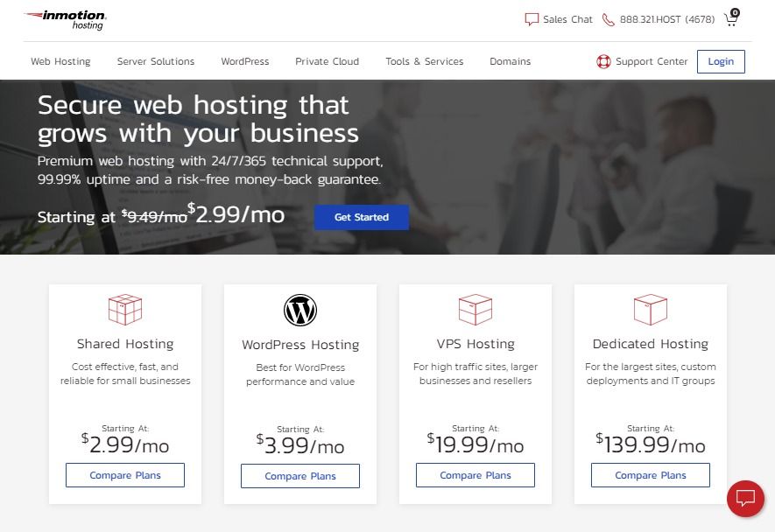Click the $19.99/mo price text
Screen dimensions: 775x532
point(475,444)
